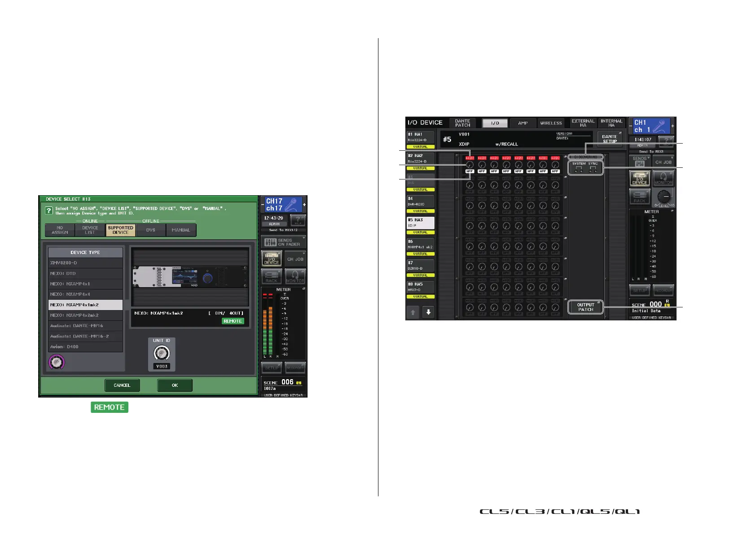
Task: Switch to EXTERNAL HA tab
Action: pos(583,123)
